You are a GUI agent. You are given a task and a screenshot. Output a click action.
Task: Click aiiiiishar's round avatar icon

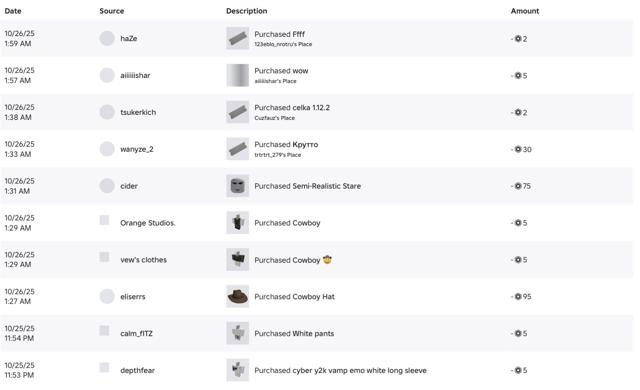pos(107,75)
